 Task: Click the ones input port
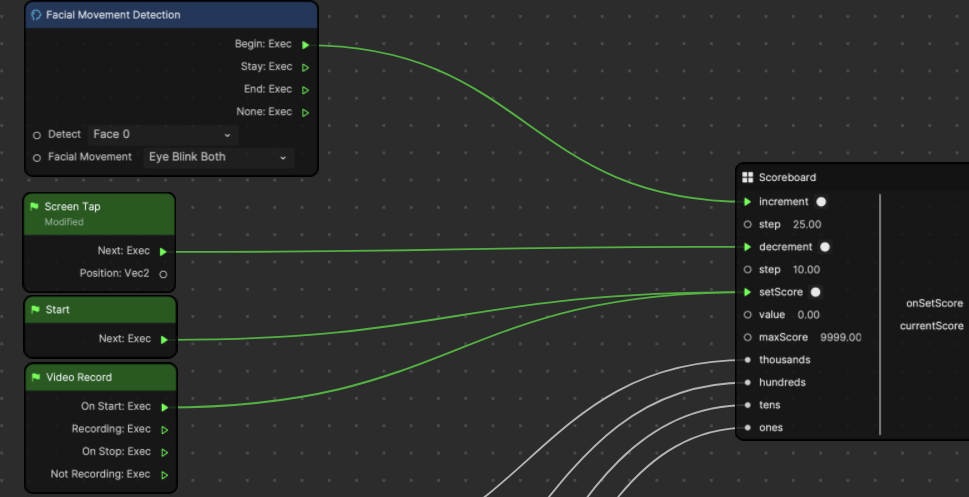748,428
